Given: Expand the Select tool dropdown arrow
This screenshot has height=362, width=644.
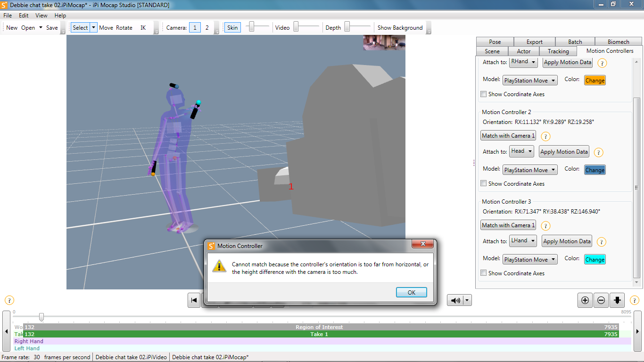Looking at the screenshot, I should pos(93,28).
